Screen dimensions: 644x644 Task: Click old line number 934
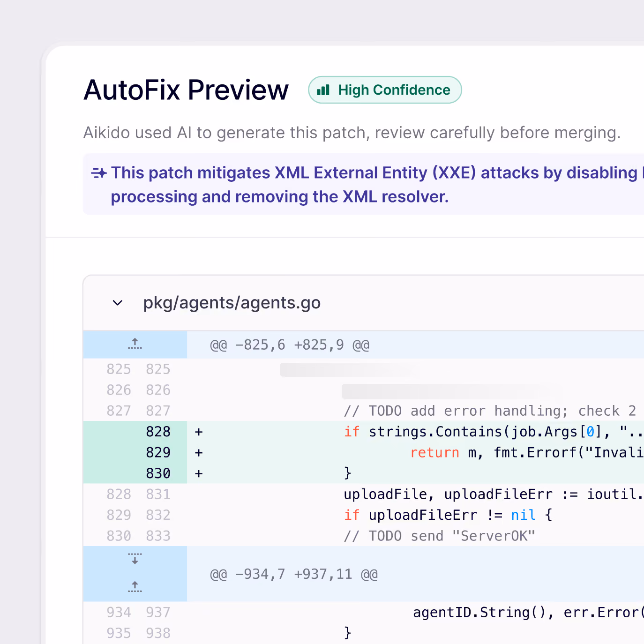coord(119,613)
